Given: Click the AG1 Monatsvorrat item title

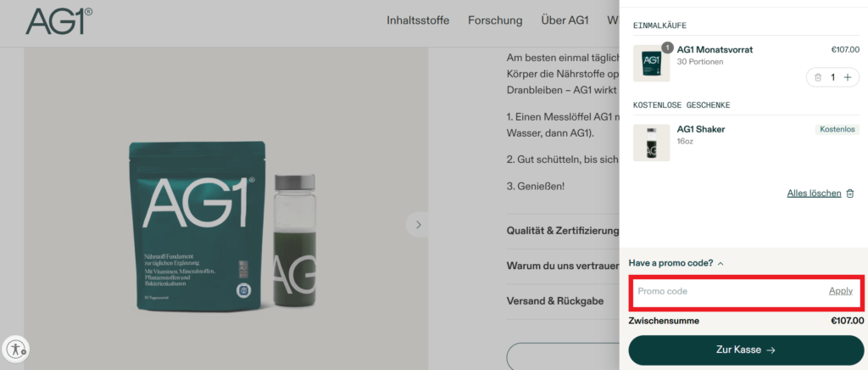Looking at the screenshot, I should 715,50.
